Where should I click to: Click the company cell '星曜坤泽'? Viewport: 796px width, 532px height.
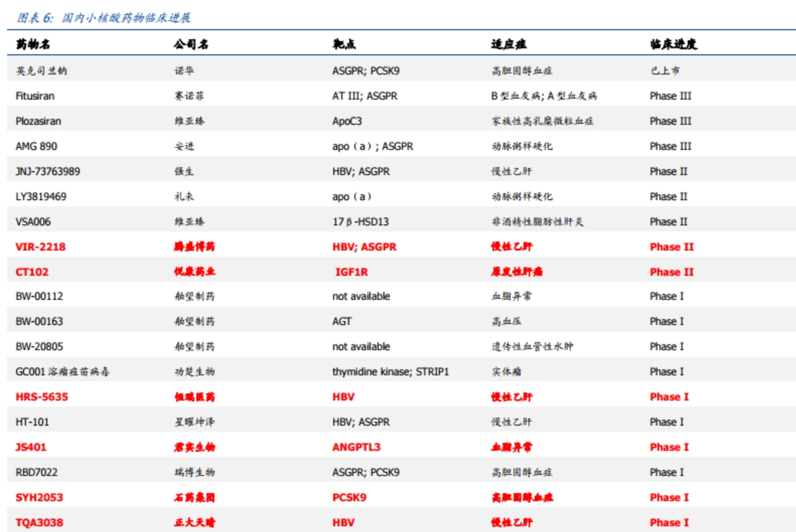[x=195, y=423]
